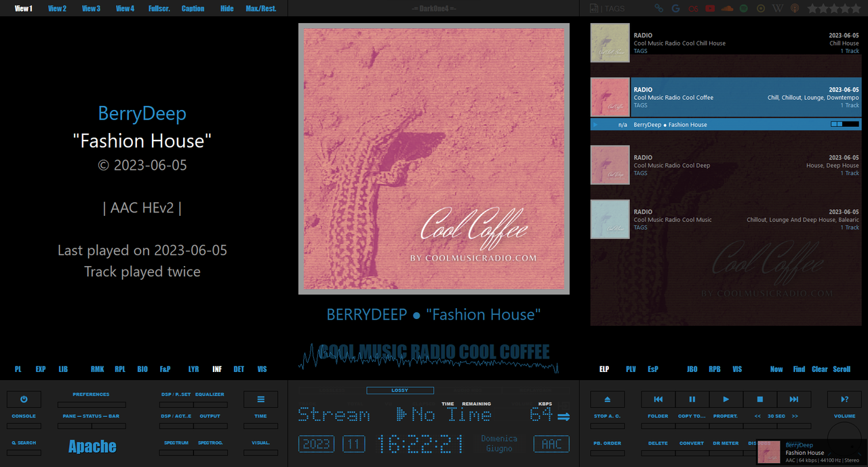
Task: Open the LIB panel tab
Action: (63, 369)
